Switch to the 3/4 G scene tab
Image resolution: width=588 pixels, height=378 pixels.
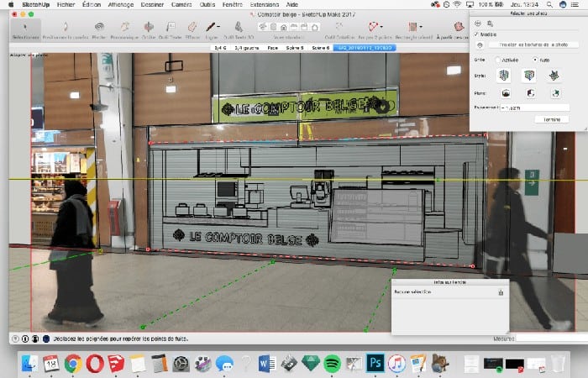tap(220, 48)
